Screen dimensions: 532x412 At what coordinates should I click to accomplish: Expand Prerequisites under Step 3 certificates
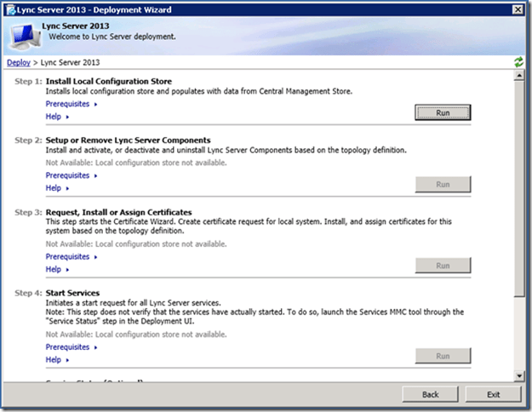click(69, 257)
